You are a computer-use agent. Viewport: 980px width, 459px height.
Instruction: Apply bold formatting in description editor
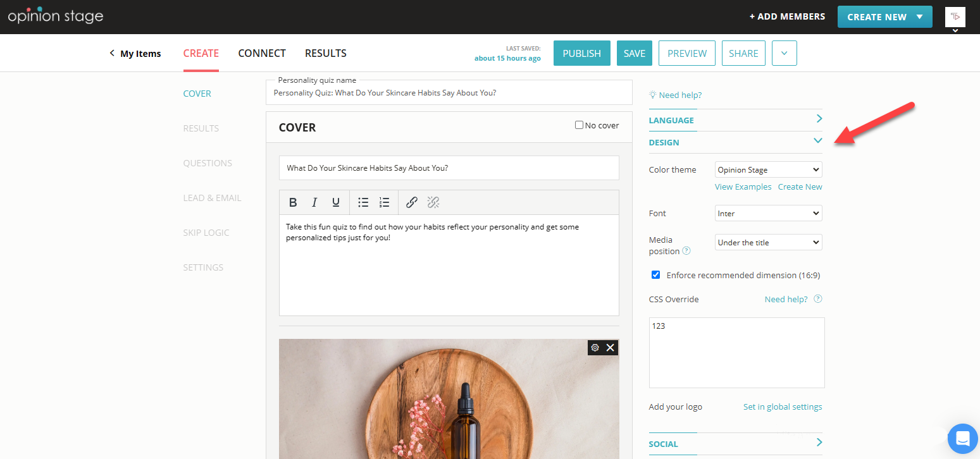(x=293, y=202)
